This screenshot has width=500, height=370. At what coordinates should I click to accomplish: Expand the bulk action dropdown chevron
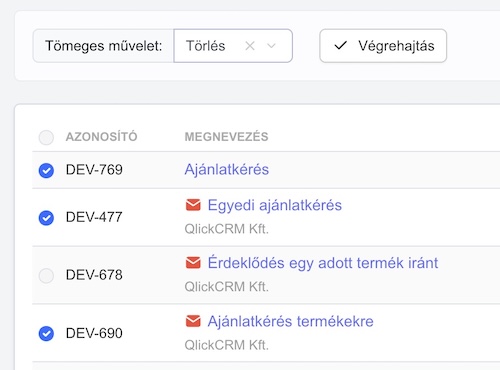(272, 46)
